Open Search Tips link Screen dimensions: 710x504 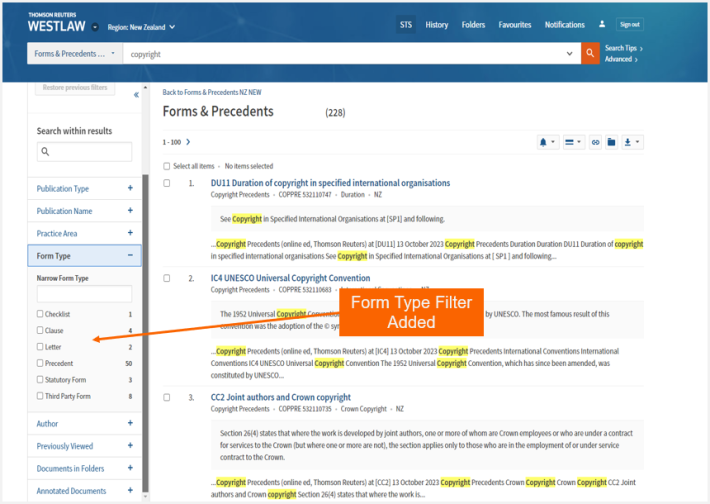(624, 48)
